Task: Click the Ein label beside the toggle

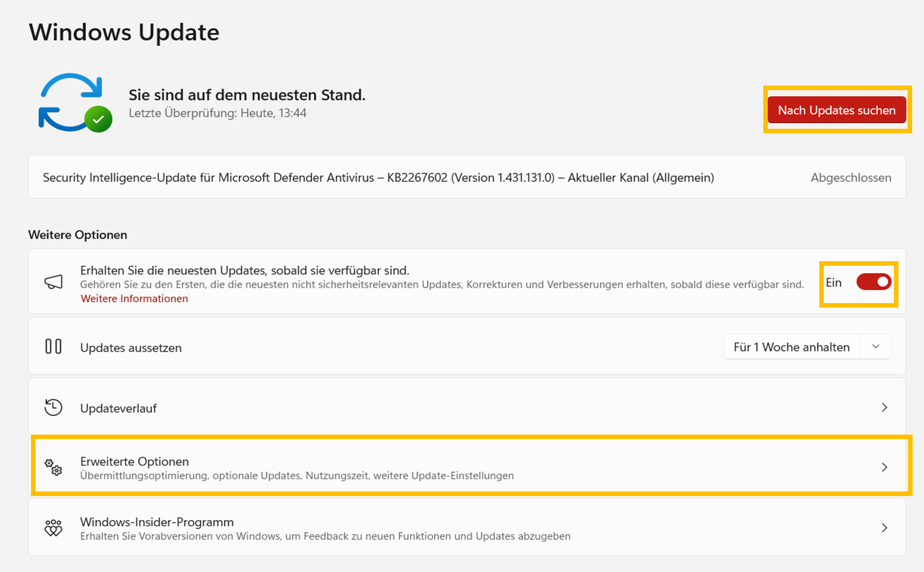Action: point(833,283)
